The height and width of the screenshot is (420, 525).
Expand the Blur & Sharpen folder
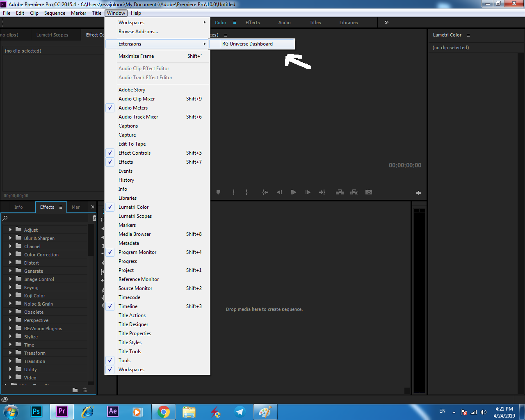click(10, 238)
